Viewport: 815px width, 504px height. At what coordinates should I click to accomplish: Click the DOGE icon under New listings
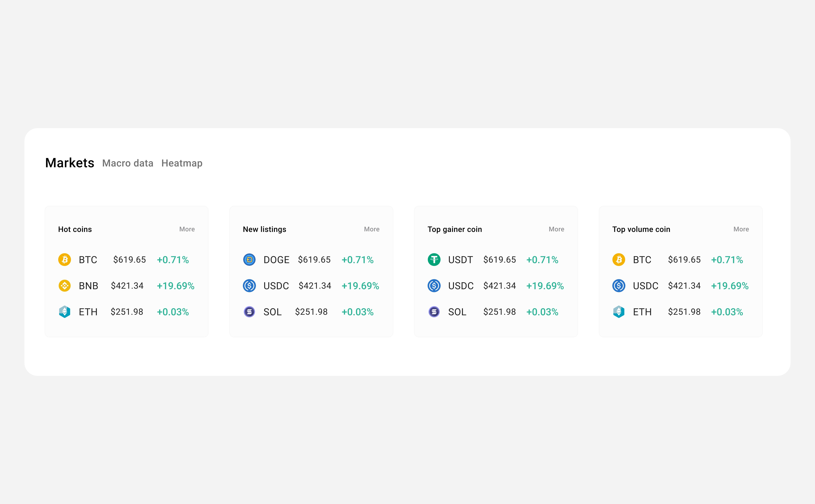pyautogui.click(x=249, y=260)
